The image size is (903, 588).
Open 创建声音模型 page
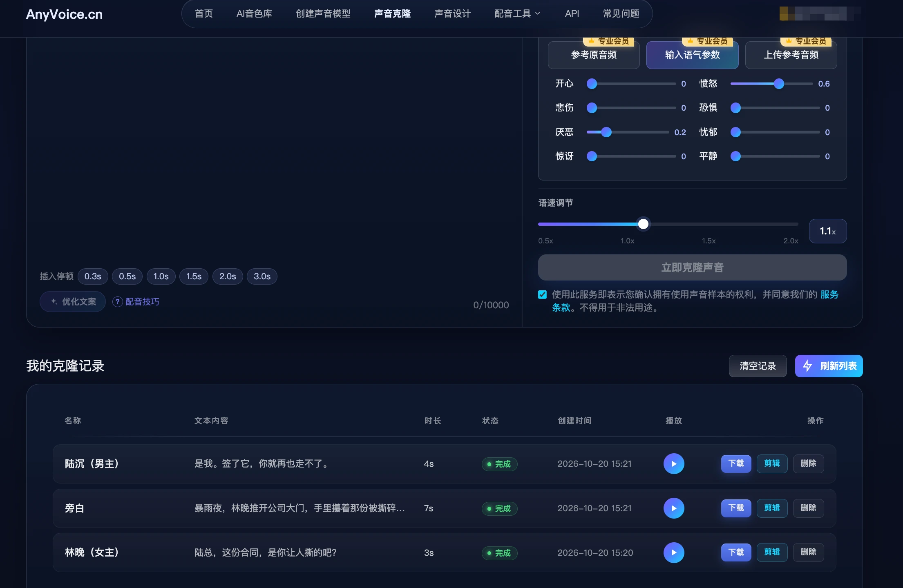(x=323, y=14)
